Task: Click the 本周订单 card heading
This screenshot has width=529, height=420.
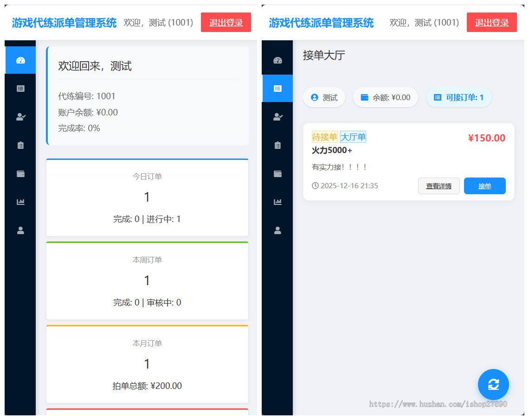Action: [x=147, y=260]
